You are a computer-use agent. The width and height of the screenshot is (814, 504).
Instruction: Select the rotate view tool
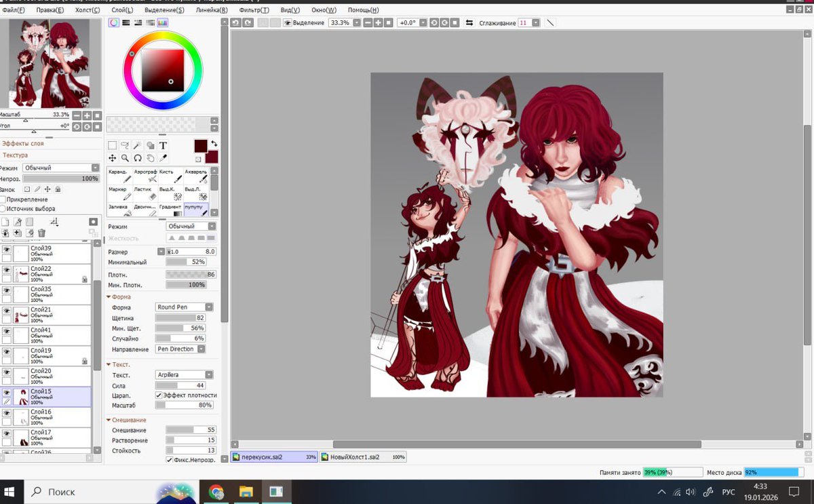point(138,158)
